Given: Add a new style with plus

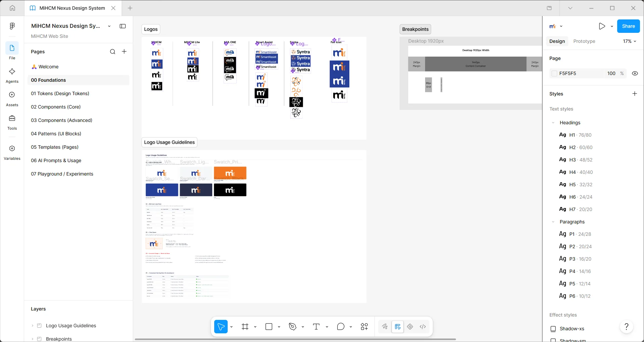Looking at the screenshot, I should point(635,94).
